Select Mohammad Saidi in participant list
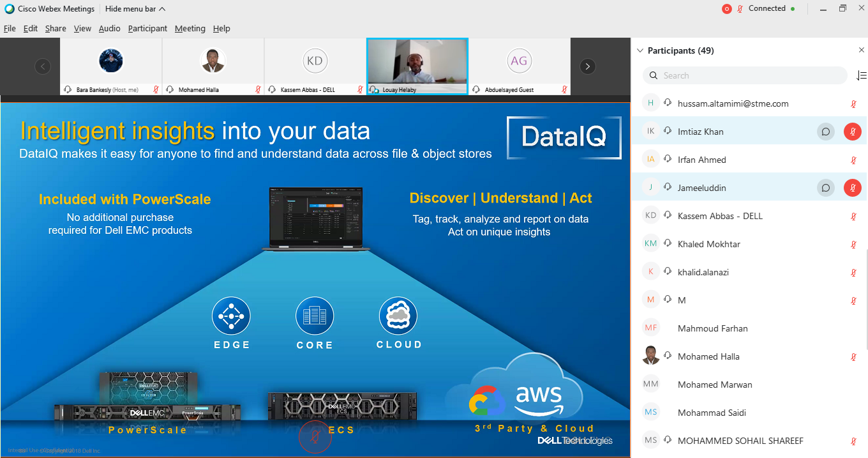 click(749, 413)
